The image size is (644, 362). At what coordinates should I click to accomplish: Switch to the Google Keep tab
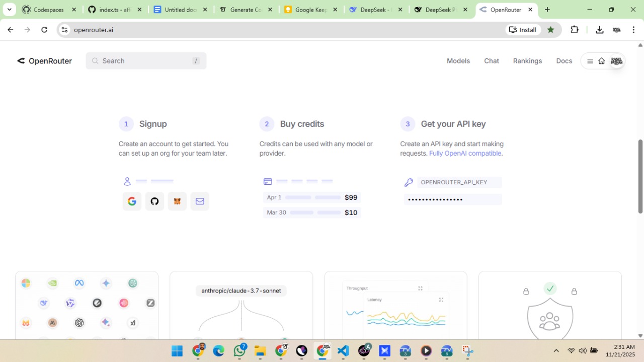[310, 10]
